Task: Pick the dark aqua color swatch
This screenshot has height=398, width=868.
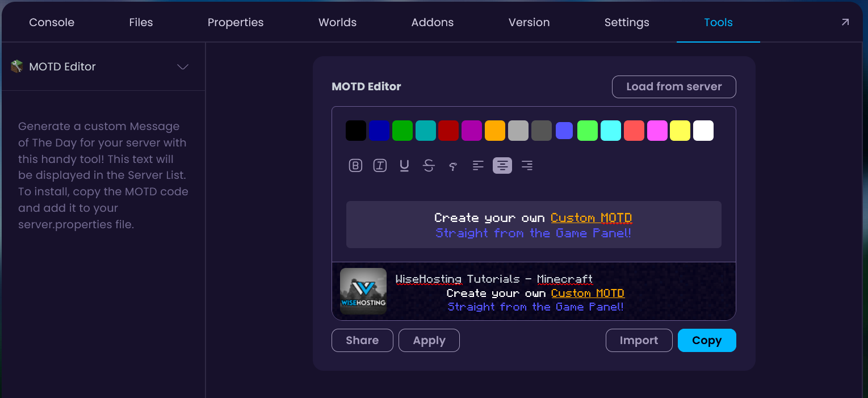Action: (x=426, y=131)
